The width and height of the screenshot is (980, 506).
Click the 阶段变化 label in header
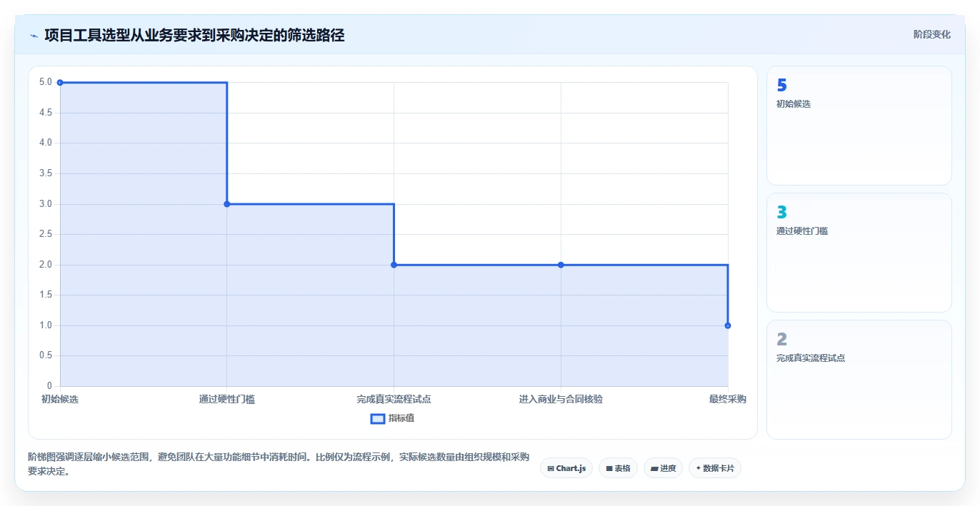click(x=931, y=34)
